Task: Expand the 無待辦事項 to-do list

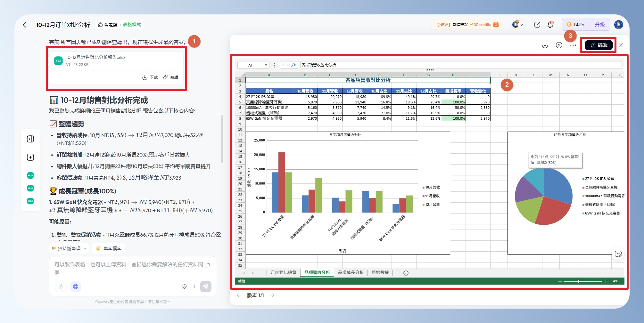Action: (x=69, y=248)
